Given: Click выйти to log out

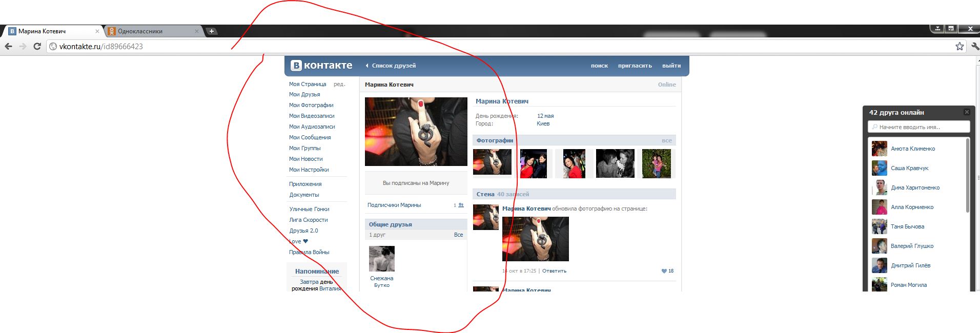Looking at the screenshot, I should pos(671,66).
